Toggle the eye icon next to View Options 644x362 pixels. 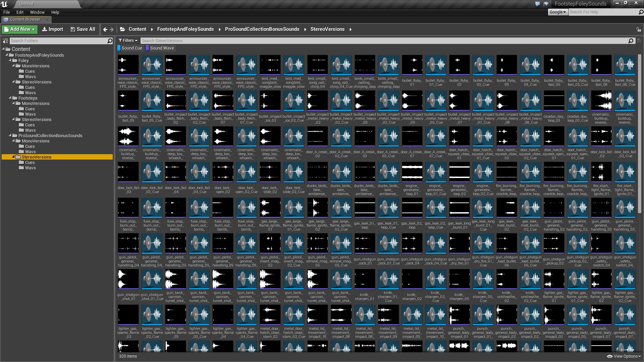click(609, 356)
